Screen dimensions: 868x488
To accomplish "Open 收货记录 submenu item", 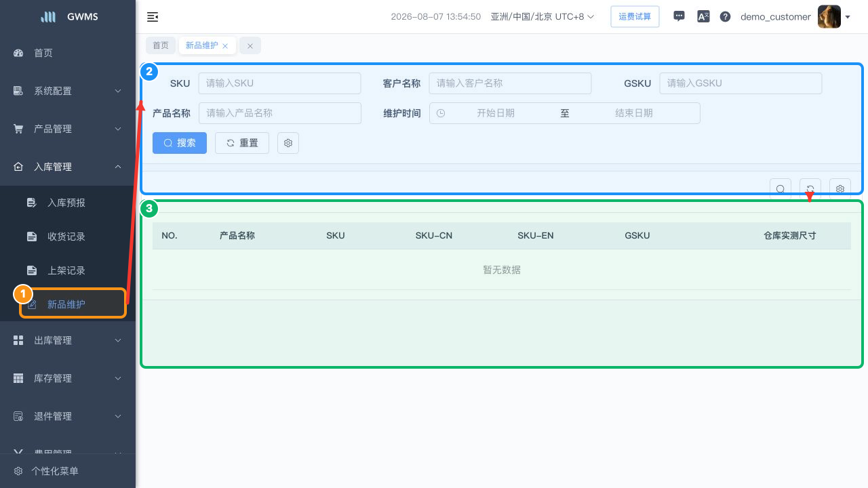I will [68, 237].
